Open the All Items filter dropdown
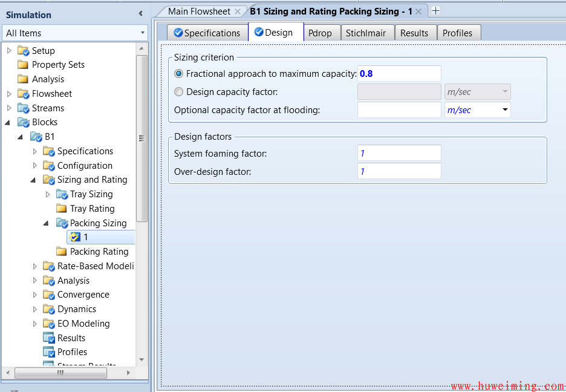Viewport: 566px width, 392px height. click(x=143, y=33)
